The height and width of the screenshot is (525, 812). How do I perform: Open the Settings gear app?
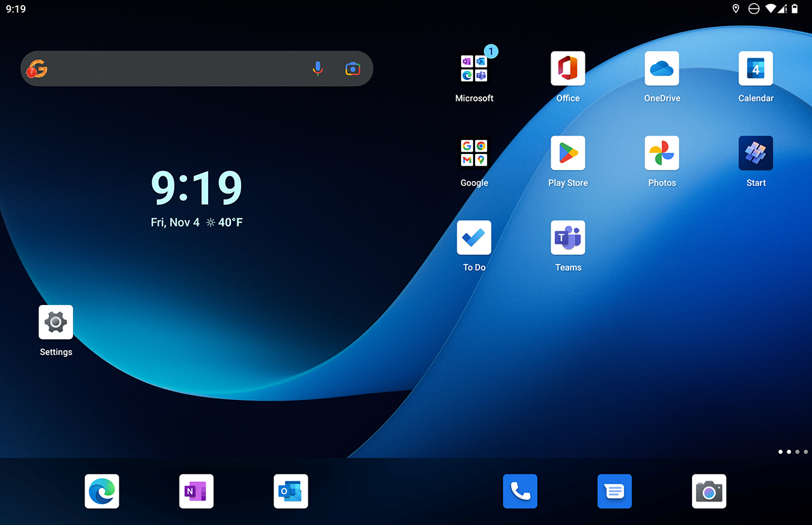point(56,322)
